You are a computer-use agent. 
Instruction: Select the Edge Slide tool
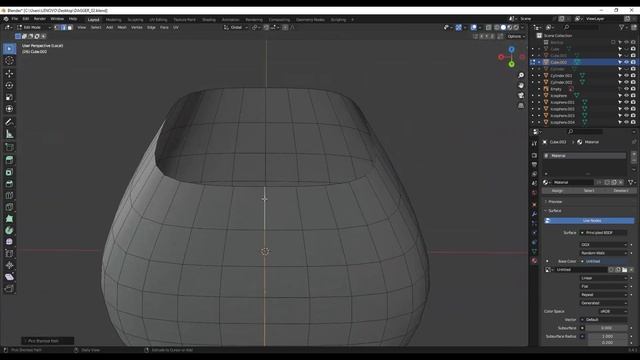(x=9, y=253)
